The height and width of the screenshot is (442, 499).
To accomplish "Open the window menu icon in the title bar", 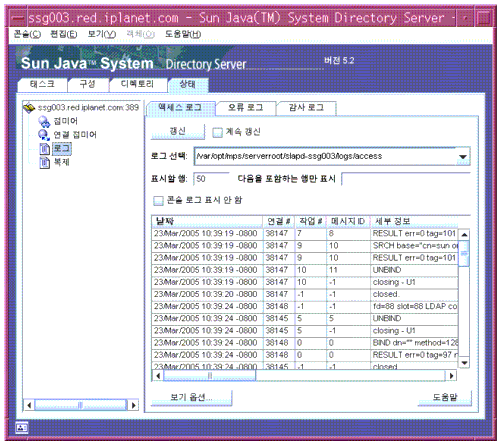I will (17, 18).
